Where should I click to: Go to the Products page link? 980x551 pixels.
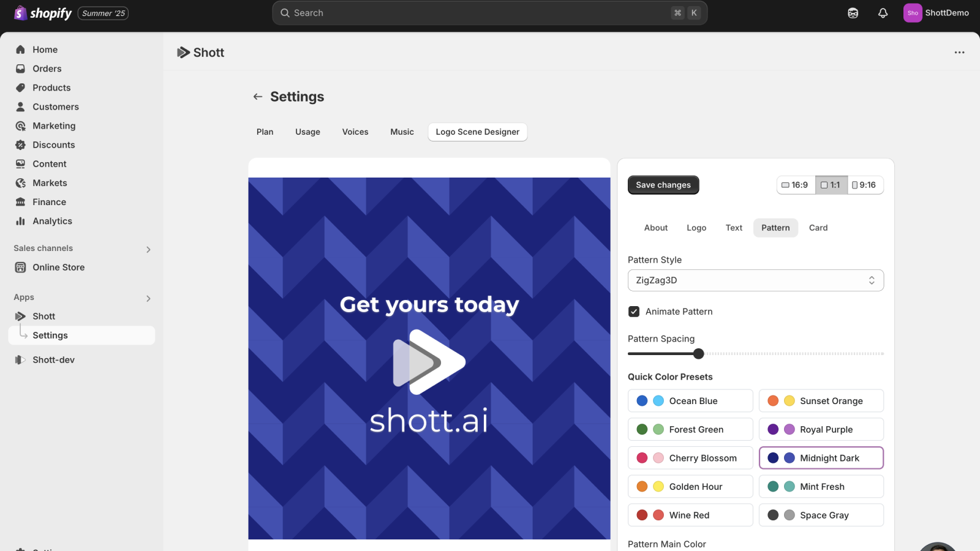(51, 88)
